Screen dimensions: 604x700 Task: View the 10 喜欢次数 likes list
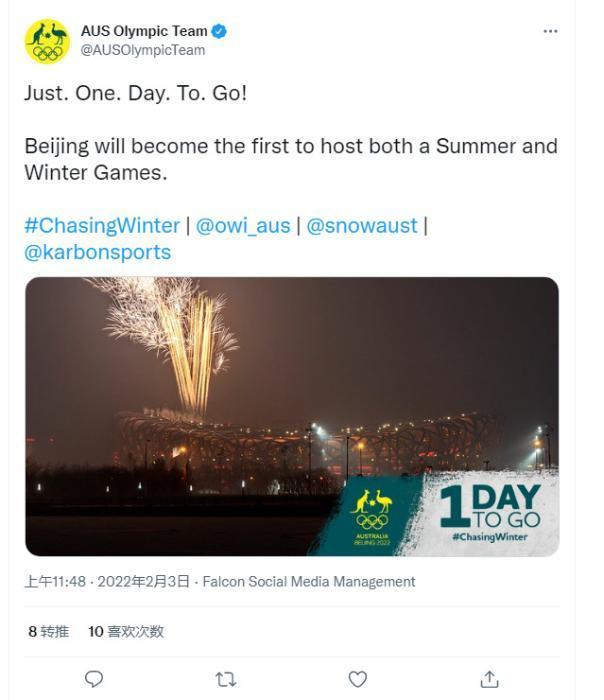coord(126,632)
